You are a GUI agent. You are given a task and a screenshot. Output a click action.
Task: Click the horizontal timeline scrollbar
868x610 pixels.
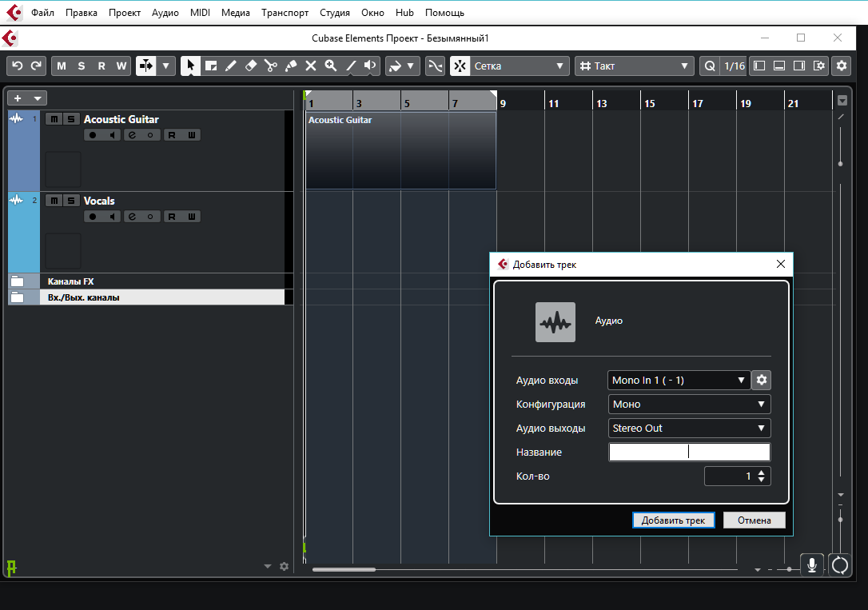coord(344,569)
